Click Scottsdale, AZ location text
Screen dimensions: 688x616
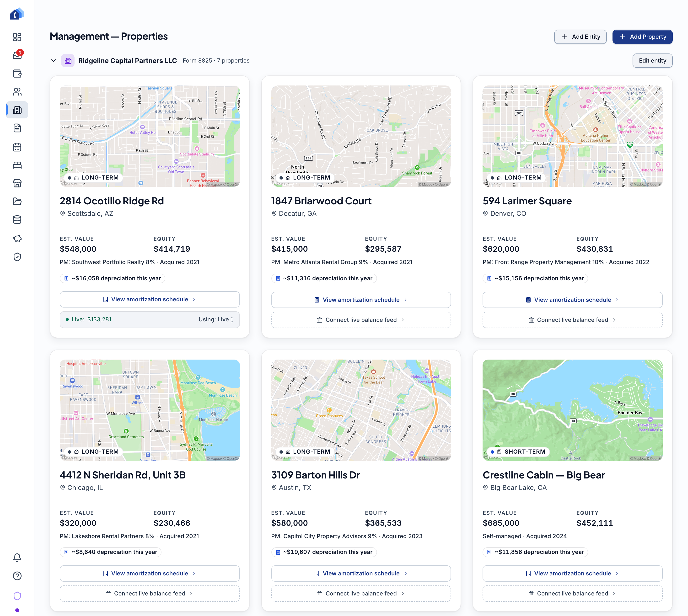[x=90, y=213]
